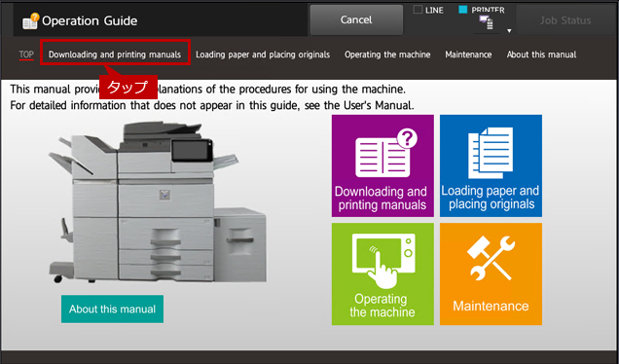
Task: Open the orange Maintenance tile
Action: (491, 274)
